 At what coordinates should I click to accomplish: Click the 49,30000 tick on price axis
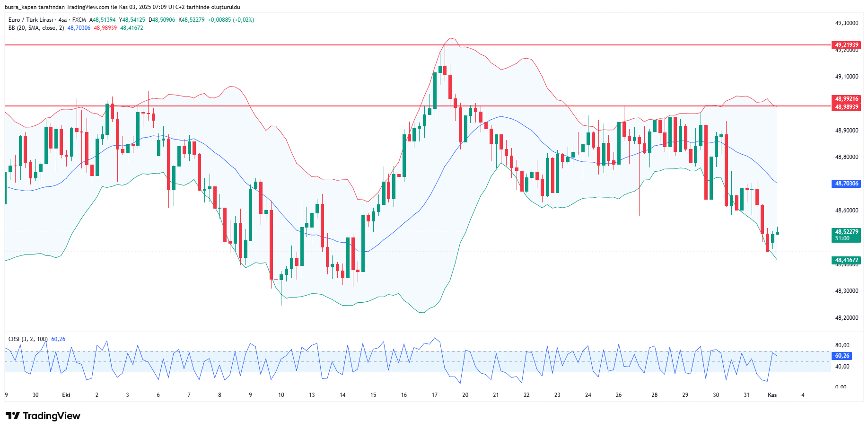point(846,23)
